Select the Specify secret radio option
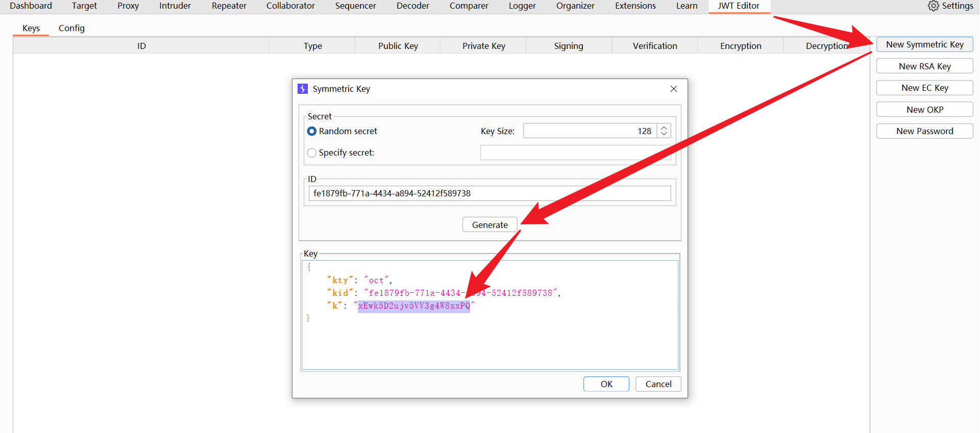This screenshot has height=433, width=980. 312,152
